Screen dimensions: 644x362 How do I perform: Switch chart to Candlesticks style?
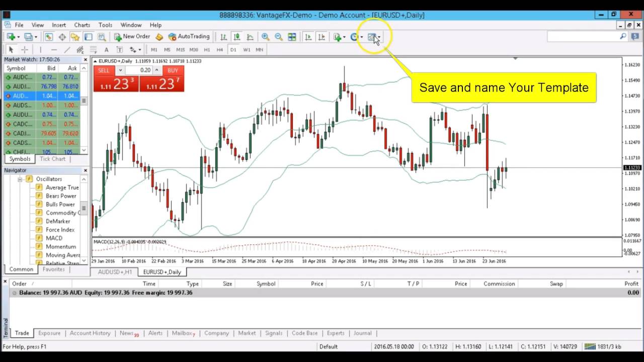pyautogui.click(x=236, y=37)
